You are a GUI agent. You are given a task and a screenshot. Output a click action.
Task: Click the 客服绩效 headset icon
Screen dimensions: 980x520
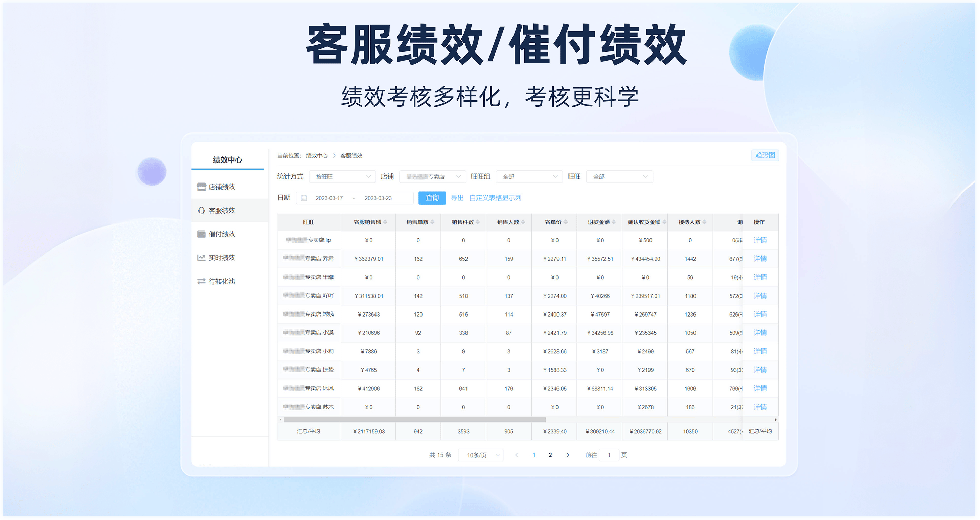click(201, 211)
